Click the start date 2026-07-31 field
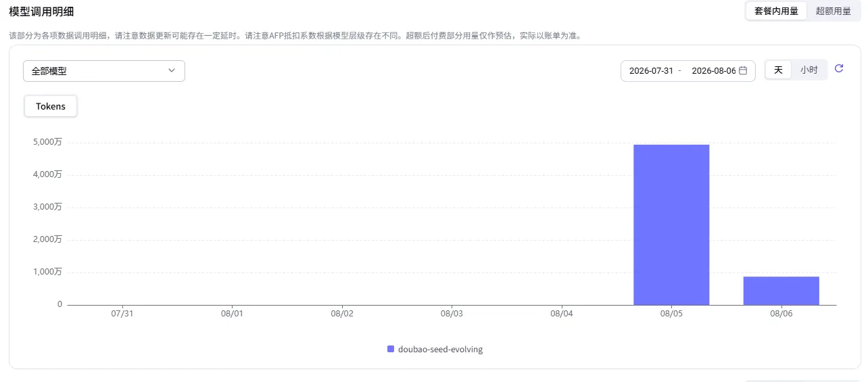Screen dimensions: 868x382 point(651,71)
